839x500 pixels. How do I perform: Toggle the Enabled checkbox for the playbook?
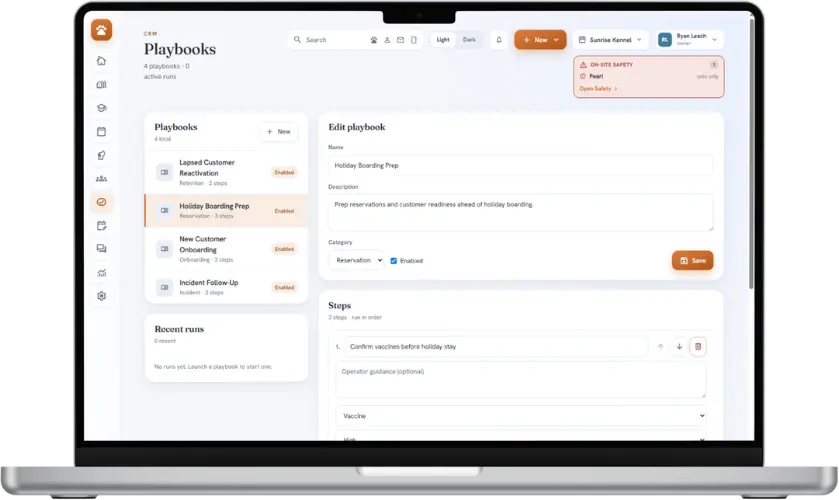(x=394, y=261)
